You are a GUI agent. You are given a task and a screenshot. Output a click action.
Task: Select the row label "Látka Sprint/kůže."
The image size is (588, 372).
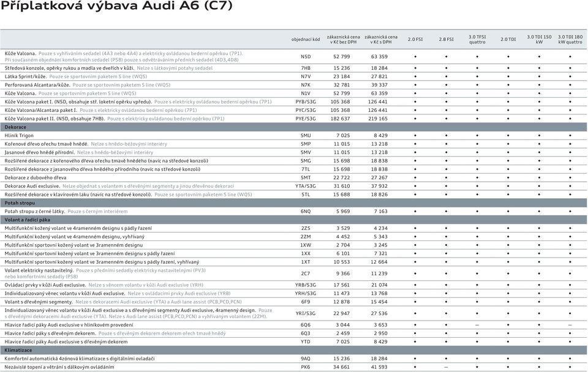(26, 76)
